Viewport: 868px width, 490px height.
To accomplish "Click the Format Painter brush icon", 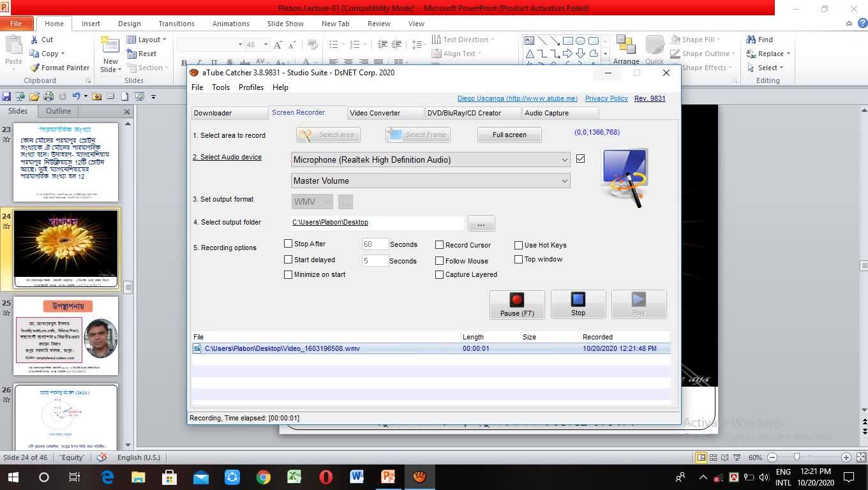I will point(34,68).
